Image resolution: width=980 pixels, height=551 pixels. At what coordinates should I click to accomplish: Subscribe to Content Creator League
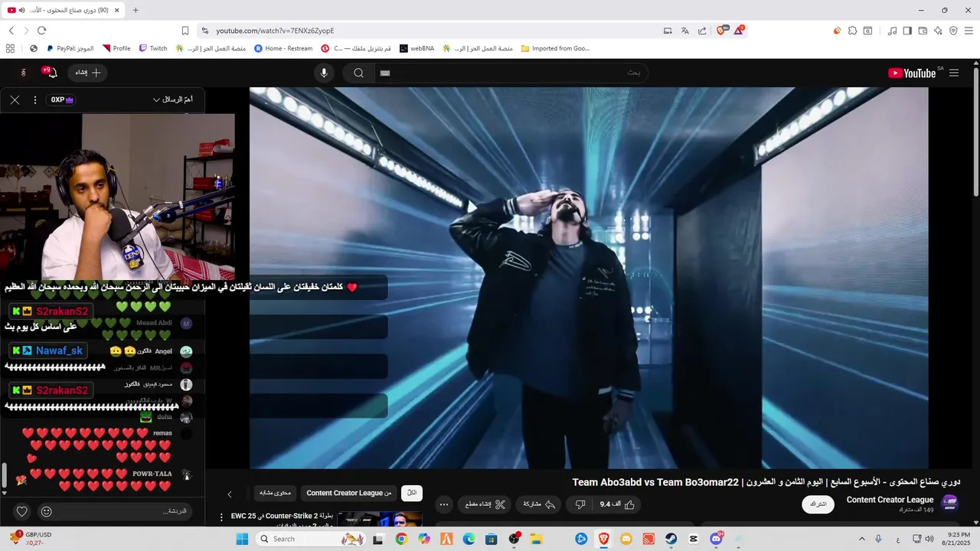tap(818, 504)
